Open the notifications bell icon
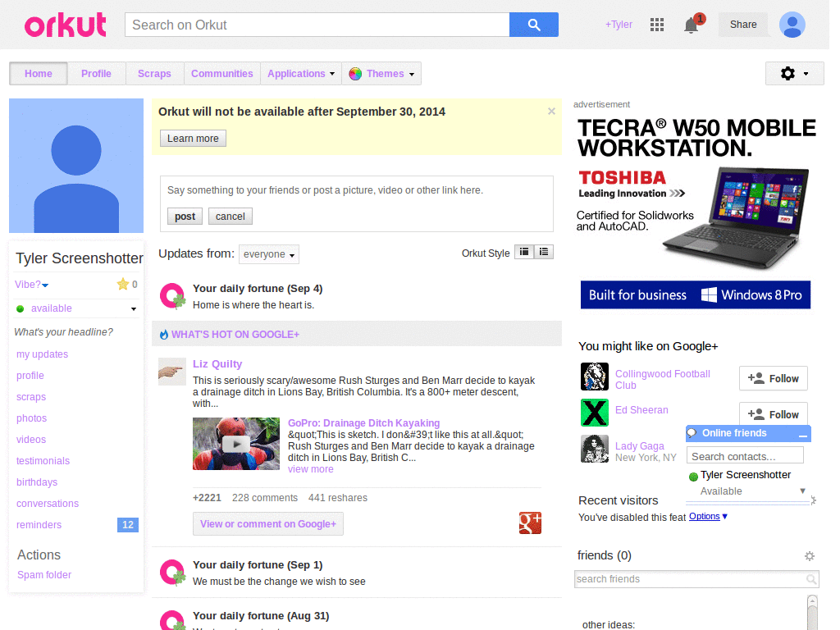The height and width of the screenshot is (630, 840). (691, 25)
